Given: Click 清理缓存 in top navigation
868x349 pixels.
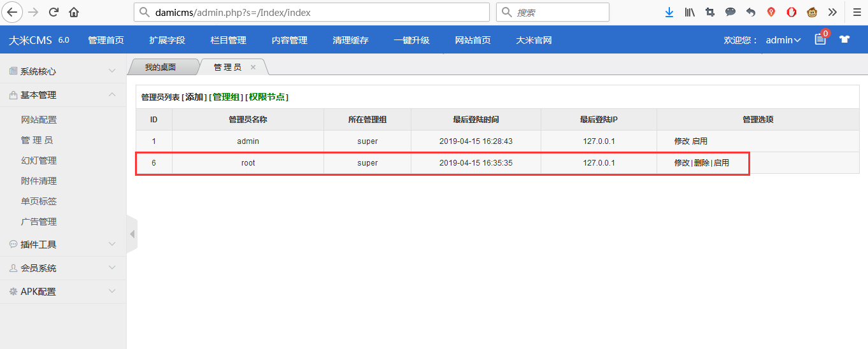Looking at the screenshot, I should point(350,40).
